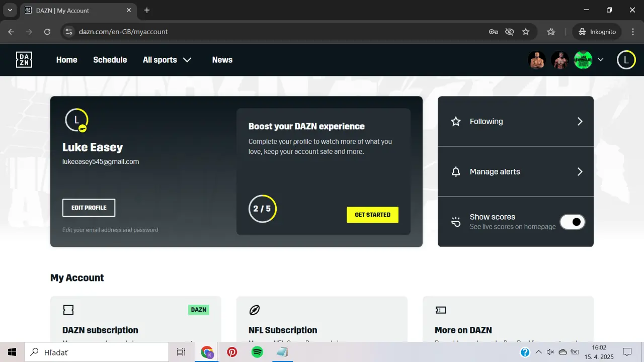Viewport: 644px width, 362px height.
Task: Go to Home in navigation
Action: (x=66, y=60)
